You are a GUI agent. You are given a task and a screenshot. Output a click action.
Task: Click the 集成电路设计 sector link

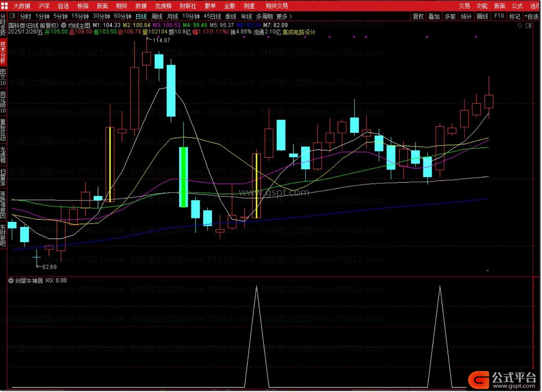click(299, 32)
